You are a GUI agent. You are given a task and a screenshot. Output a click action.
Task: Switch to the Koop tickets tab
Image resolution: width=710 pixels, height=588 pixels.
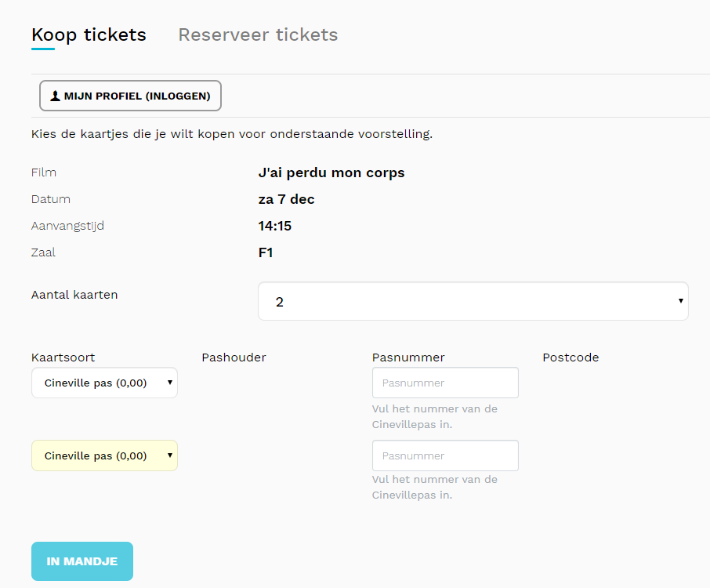[x=89, y=35]
